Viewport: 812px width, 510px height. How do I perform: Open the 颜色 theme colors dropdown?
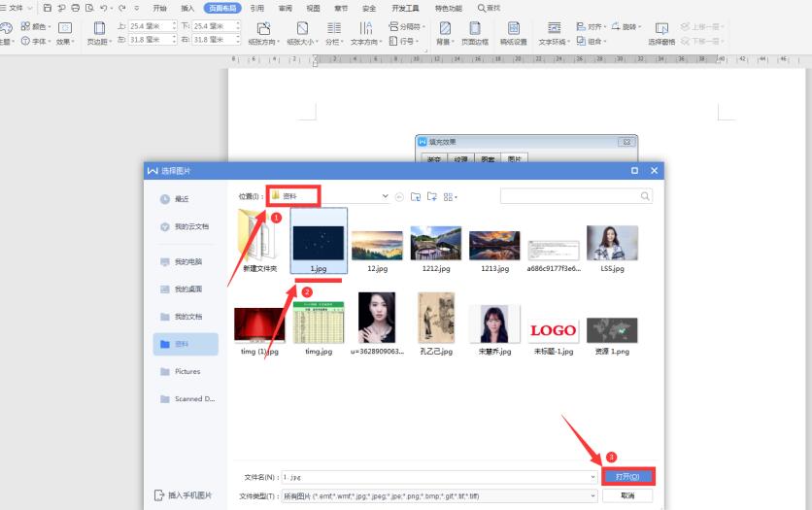pos(36,26)
